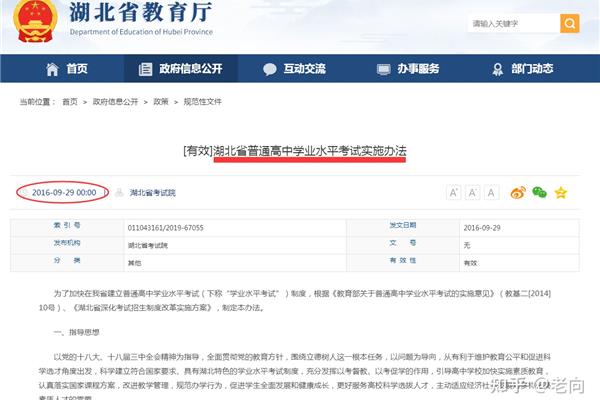Open the 首页 navigation tab
The height and width of the screenshot is (400, 600).
pos(77,69)
